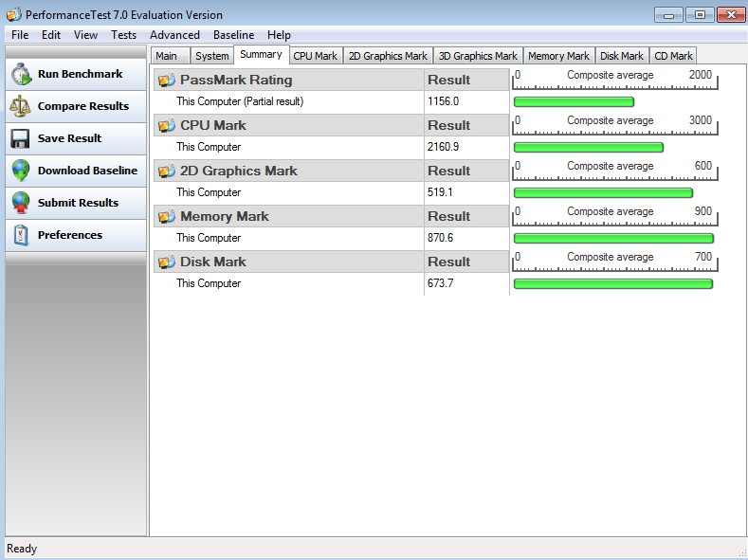748x560 pixels.
Task: Switch to the Main tab
Action: (x=171, y=56)
